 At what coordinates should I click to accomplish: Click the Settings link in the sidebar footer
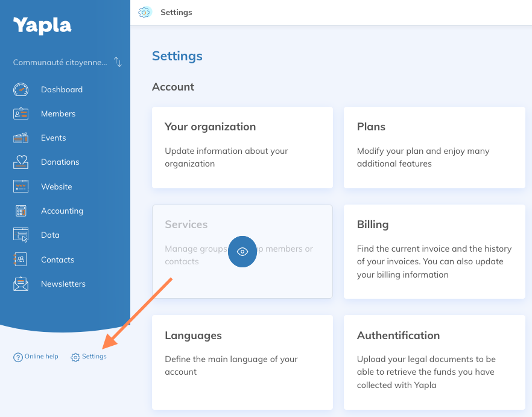click(x=89, y=357)
